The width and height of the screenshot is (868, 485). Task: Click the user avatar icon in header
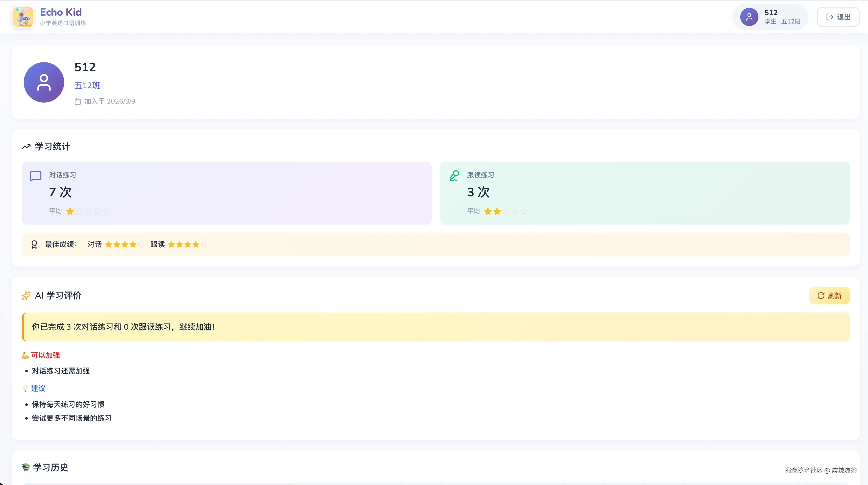(749, 17)
